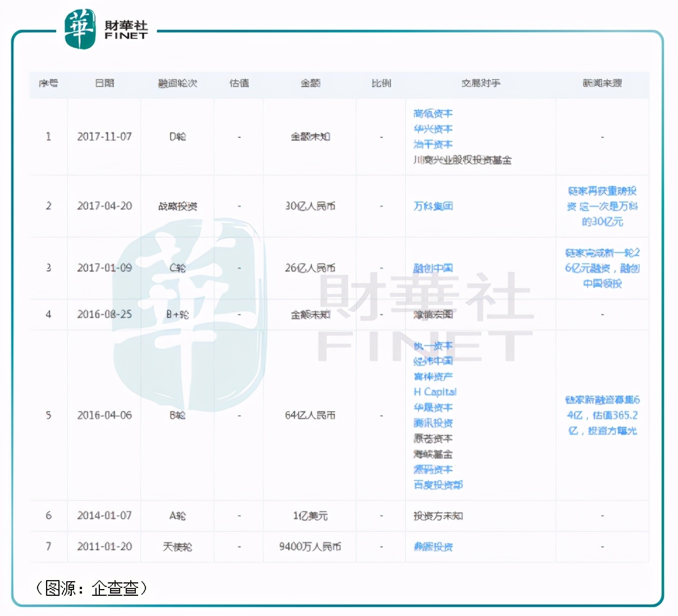This screenshot has height=616, width=678.
Task: Click the 万科集团 link in row 2
Action: tap(432, 206)
